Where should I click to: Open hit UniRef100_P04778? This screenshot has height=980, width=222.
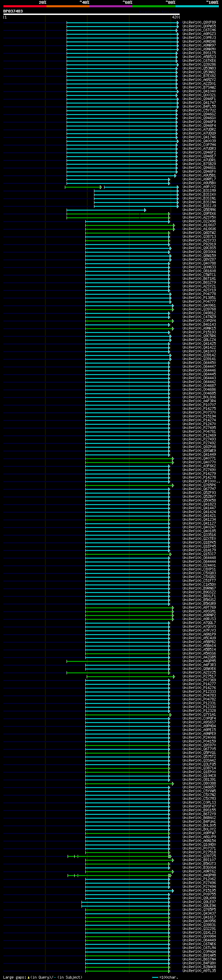tap(199, 294)
